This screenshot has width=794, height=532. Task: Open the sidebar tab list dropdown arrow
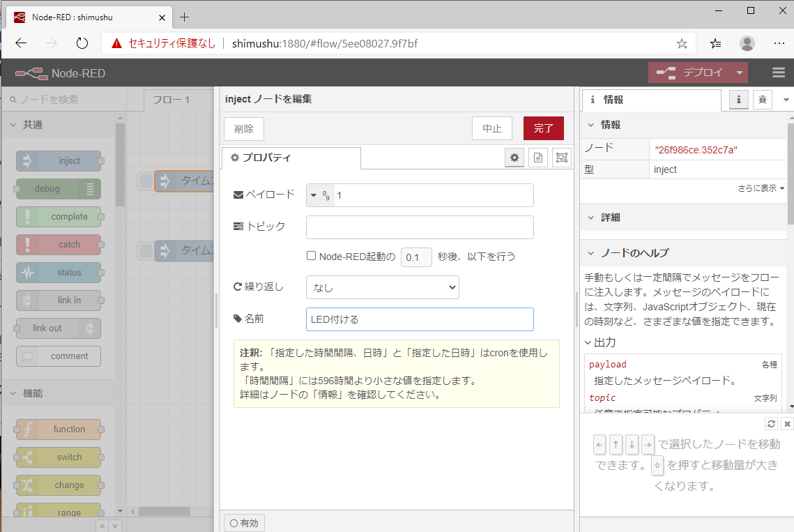click(x=786, y=100)
